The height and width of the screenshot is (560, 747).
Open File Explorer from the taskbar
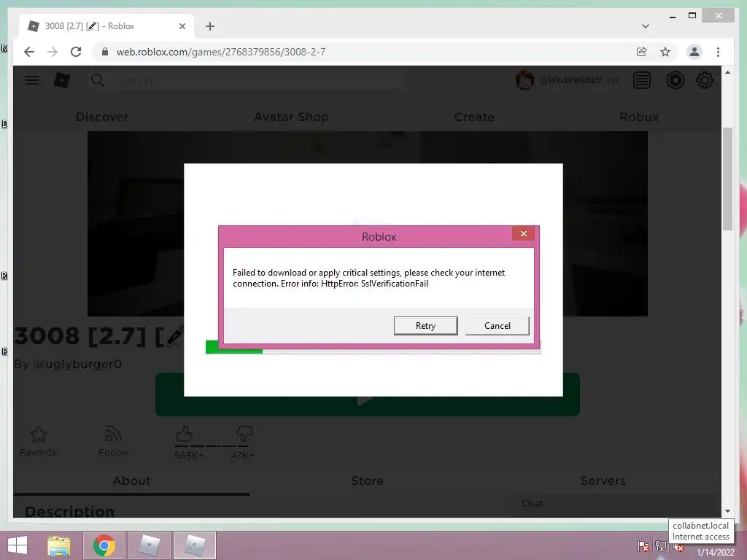point(59,545)
